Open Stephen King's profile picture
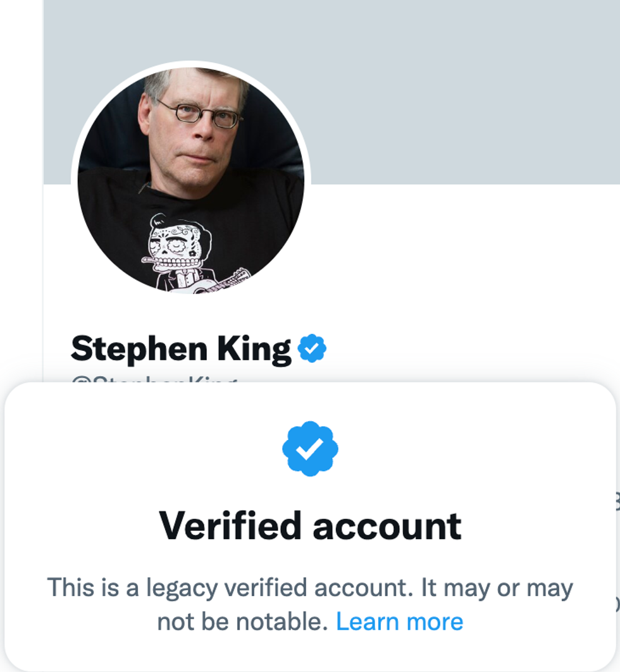The width and height of the screenshot is (620, 672). 191,180
